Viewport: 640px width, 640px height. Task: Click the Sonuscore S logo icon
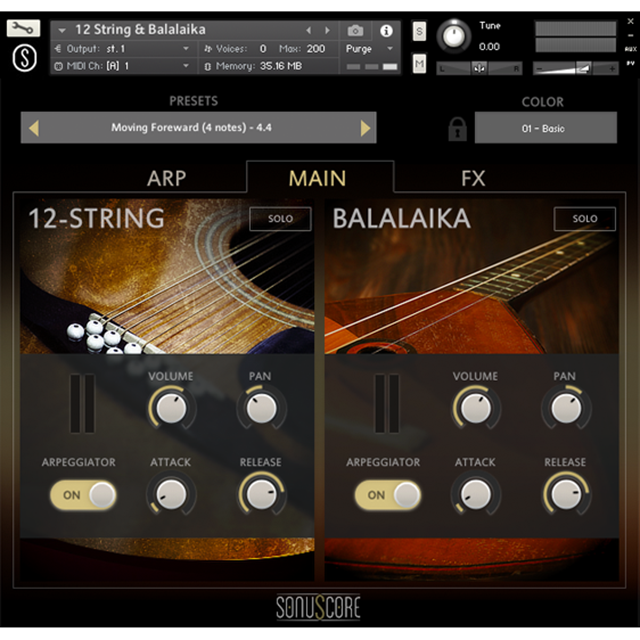23,58
